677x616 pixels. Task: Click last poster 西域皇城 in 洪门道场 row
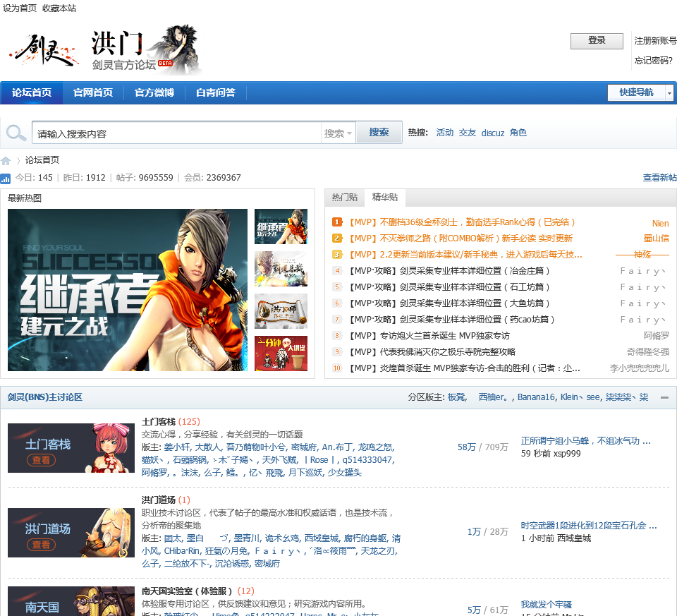pos(574,538)
